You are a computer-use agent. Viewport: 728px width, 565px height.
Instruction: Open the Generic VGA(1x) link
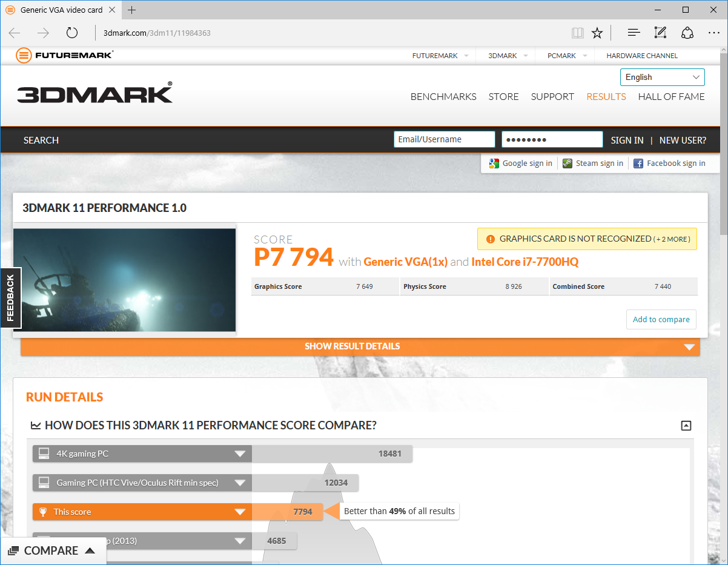point(405,262)
